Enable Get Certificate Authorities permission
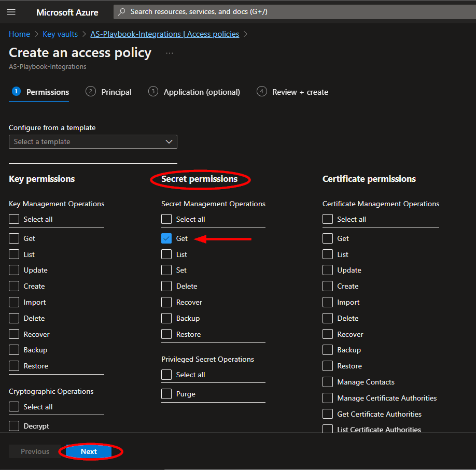 point(328,414)
